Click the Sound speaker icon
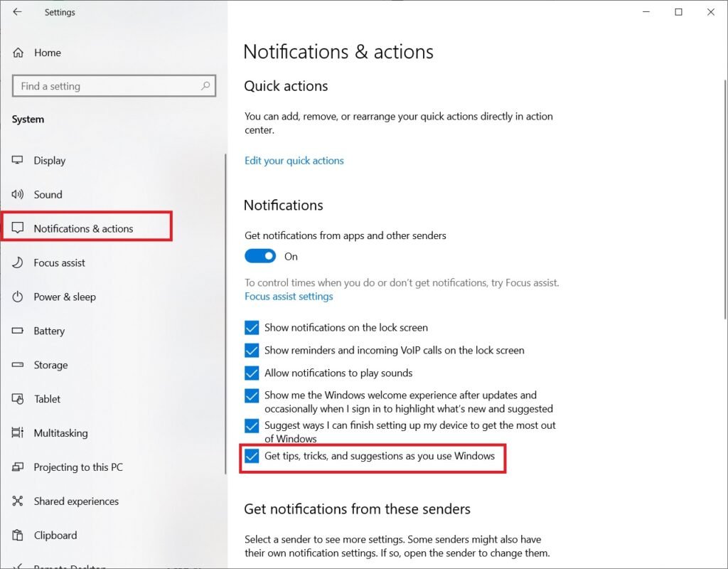Image resolution: width=728 pixels, height=569 pixels. pos(17,194)
